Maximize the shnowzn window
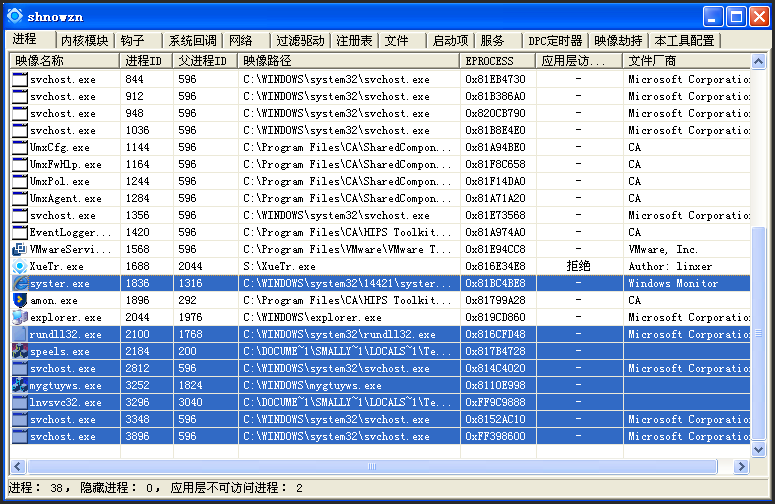 click(x=736, y=16)
